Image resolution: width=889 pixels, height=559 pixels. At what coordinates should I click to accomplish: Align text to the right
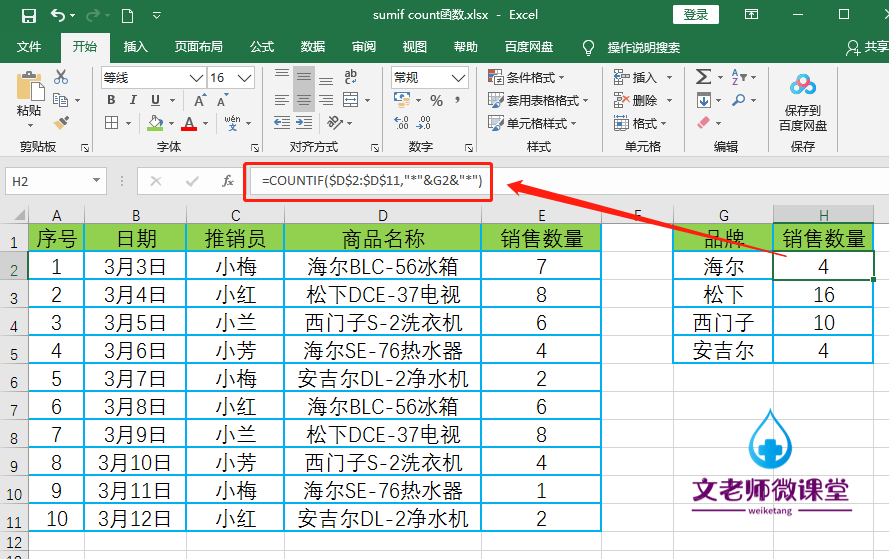click(326, 100)
